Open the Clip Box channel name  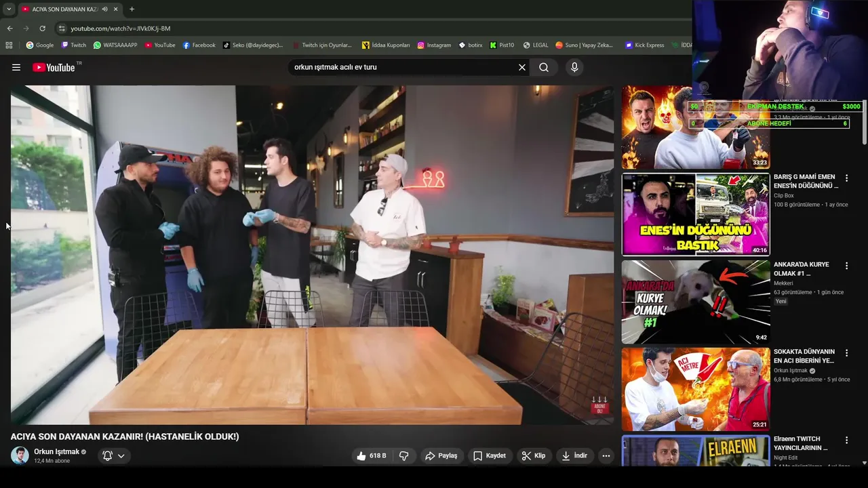(784, 195)
